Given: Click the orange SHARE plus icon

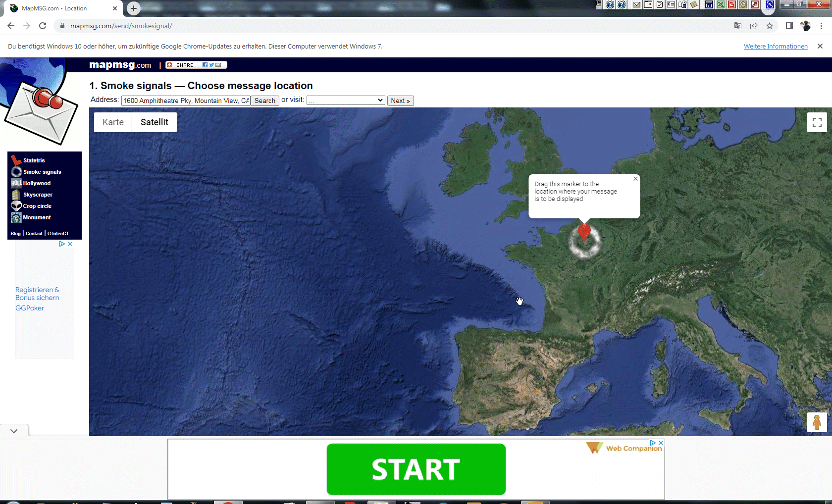Looking at the screenshot, I should 169,65.
